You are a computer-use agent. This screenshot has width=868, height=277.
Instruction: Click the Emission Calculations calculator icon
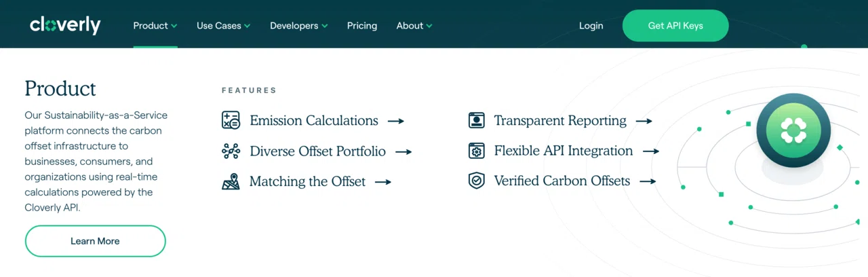tap(231, 121)
